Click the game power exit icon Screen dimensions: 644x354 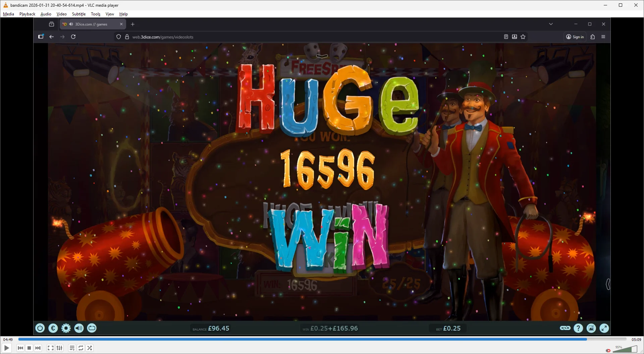40,328
